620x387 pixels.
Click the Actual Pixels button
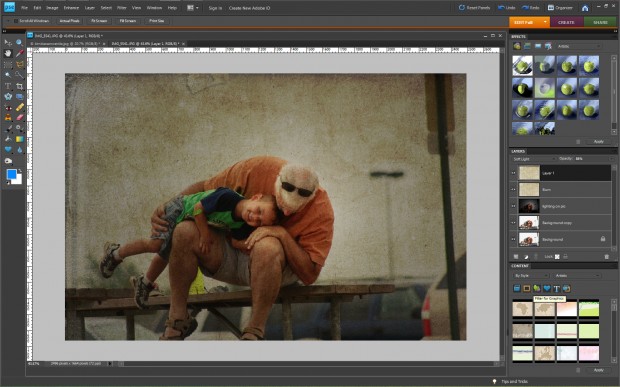pos(70,21)
